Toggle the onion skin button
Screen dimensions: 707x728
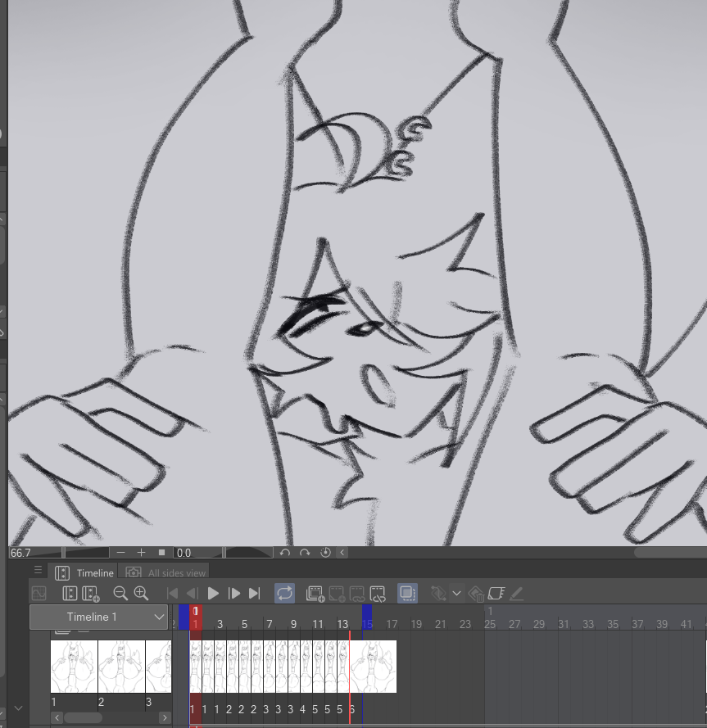point(407,594)
